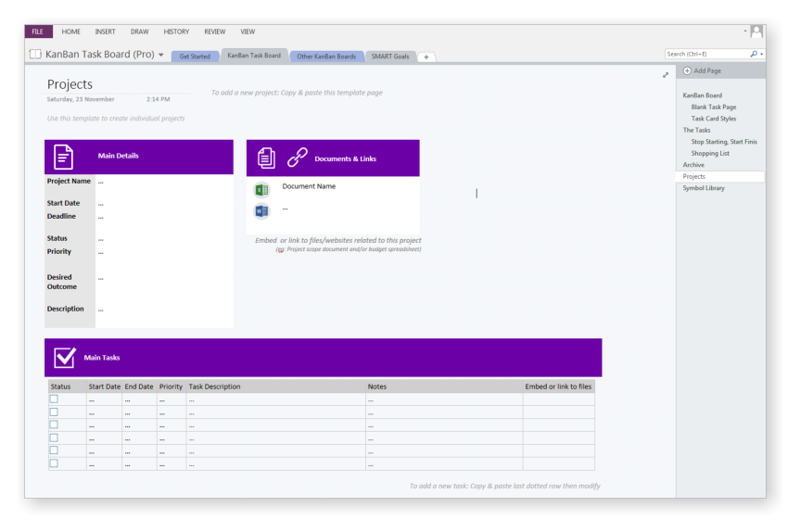The height and width of the screenshot is (532, 800).
Task: Click the Search (Ctrl+E) field
Action: [x=706, y=54]
